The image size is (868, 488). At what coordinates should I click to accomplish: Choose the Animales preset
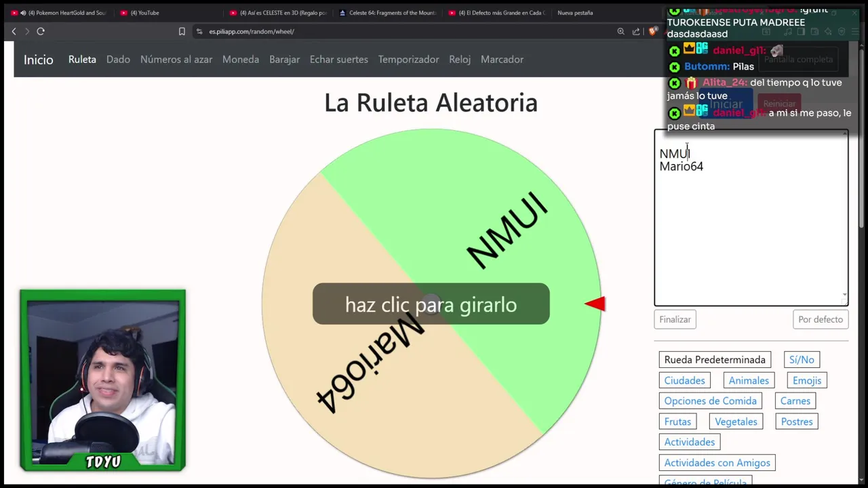point(749,381)
